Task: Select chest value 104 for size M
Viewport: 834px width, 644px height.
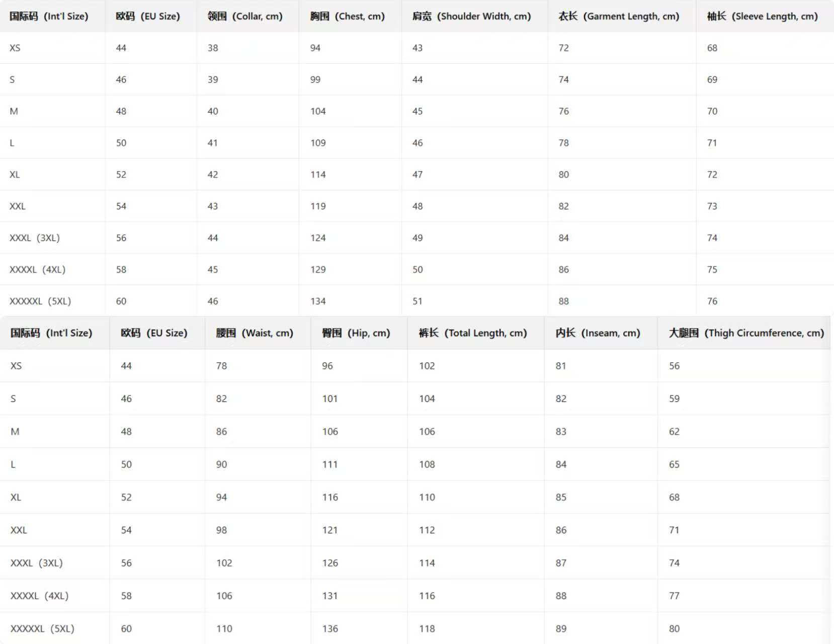Action: tap(318, 111)
